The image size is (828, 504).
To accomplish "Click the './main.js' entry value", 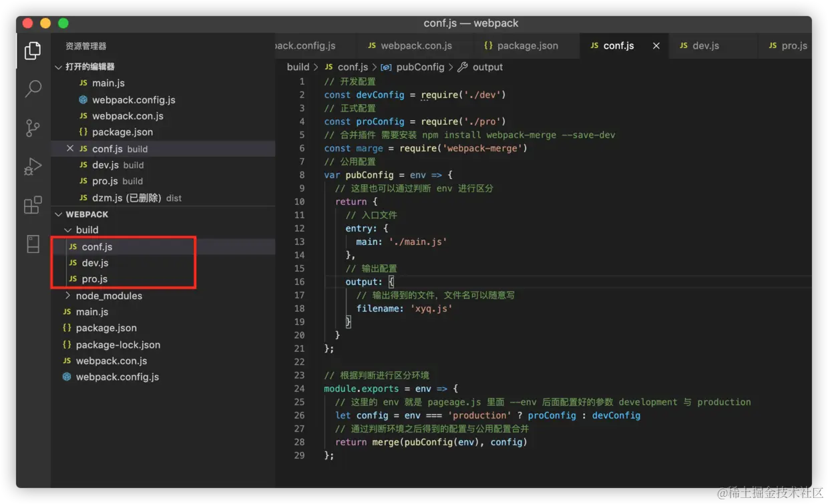I will point(417,242).
